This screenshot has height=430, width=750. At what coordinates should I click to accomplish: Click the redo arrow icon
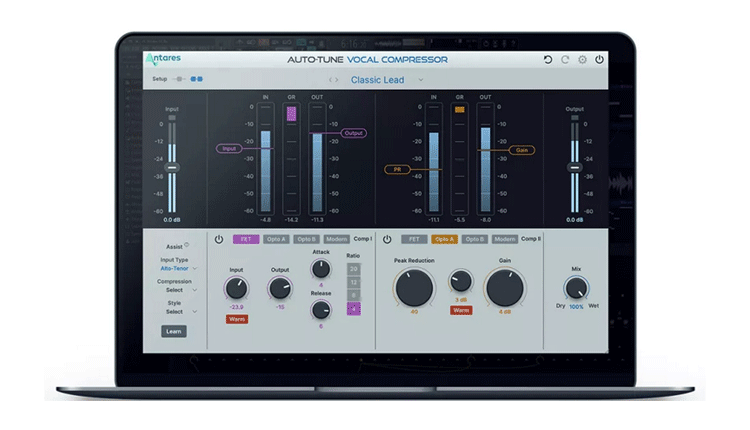[x=565, y=60]
